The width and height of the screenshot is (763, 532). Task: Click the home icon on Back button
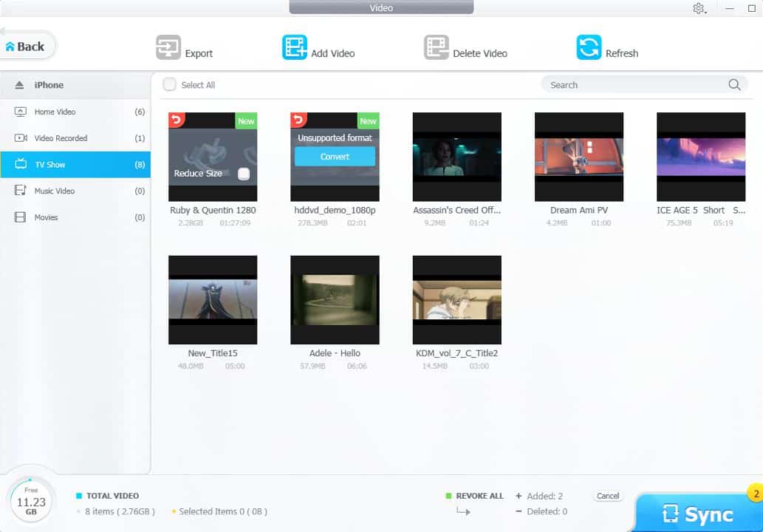coord(10,47)
